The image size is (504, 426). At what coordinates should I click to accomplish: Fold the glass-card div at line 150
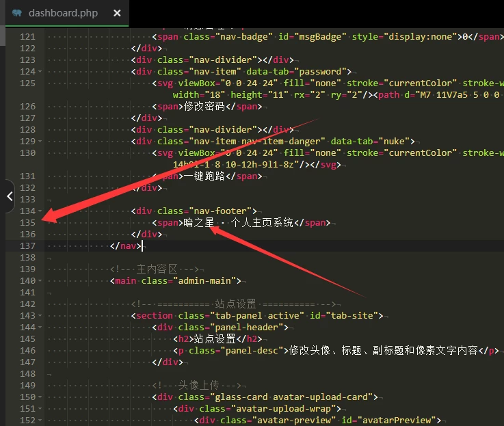41,397
